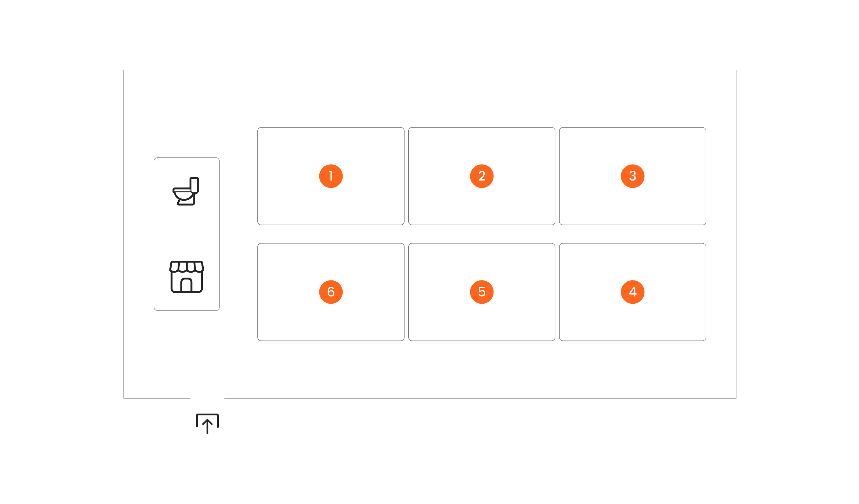
Task: Select the booth room holding marker 1
Action: pyautogui.click(x=331, y=176)
